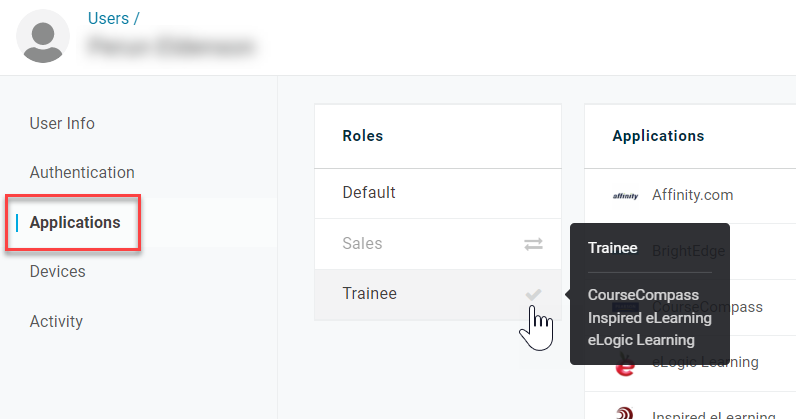This screenshot has width=796, height=419.
Task: Open the User Info section
Action: click(62, 123)
